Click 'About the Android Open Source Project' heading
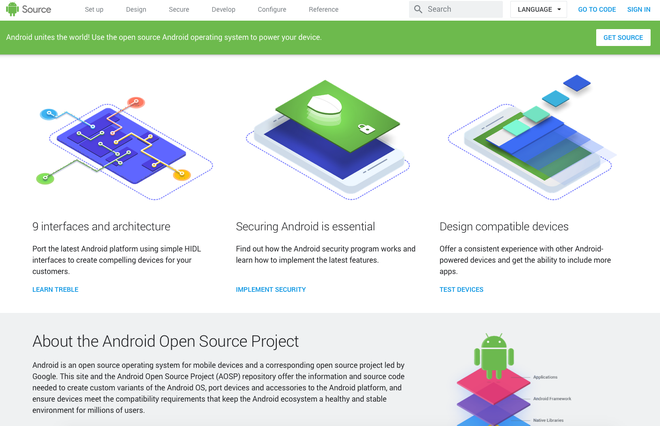 (165, 341)
